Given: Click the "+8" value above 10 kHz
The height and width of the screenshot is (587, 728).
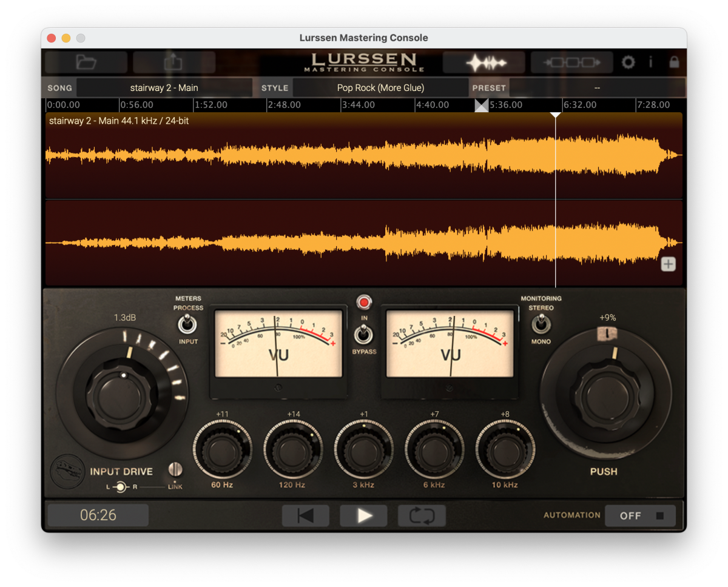Looking at the screenshot, I should tap(505, 414).
